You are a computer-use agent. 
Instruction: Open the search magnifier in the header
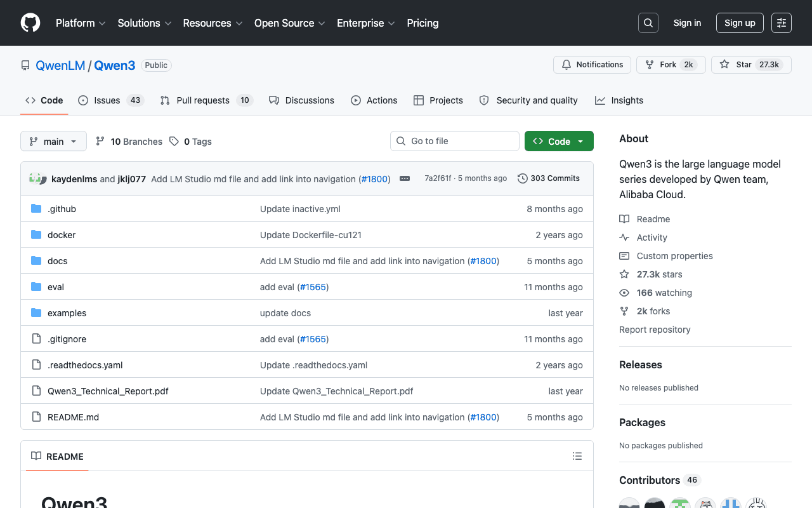tap(648, 23)
